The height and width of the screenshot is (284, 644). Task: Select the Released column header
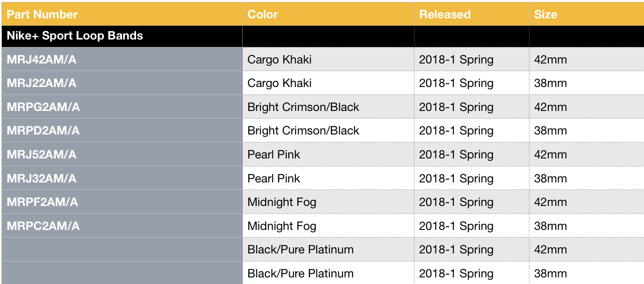445,15
